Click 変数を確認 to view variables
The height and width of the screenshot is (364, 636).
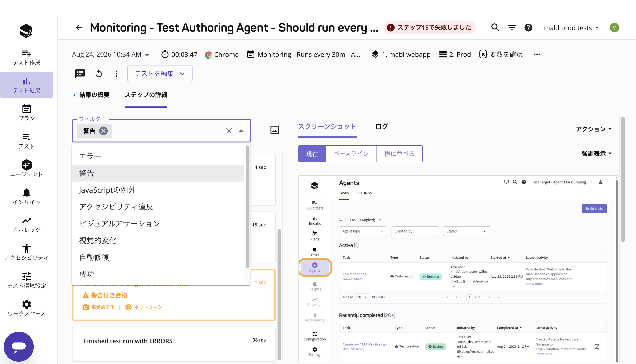[501, 54]
